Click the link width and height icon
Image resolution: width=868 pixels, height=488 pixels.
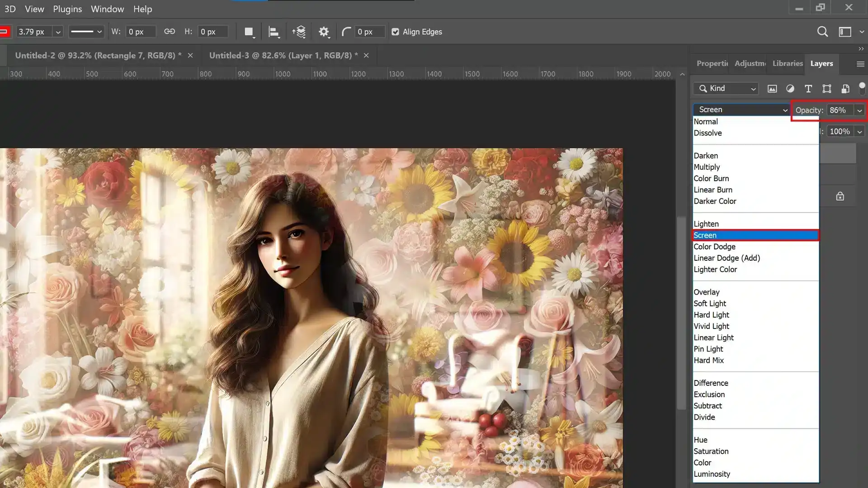click(x=170, y=32)
